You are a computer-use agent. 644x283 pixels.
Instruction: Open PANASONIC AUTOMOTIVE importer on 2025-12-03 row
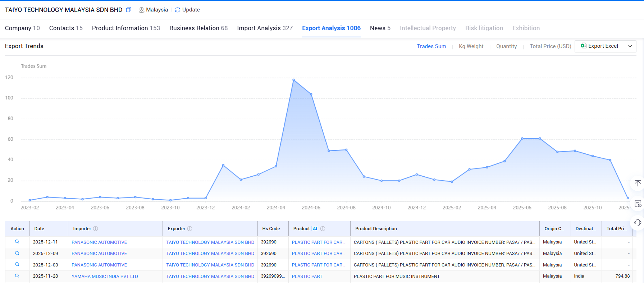pyautogui.click(x=99, y=265)
